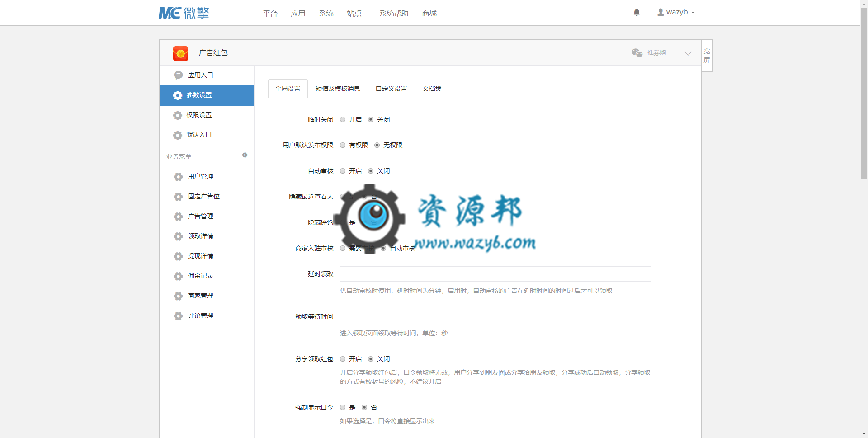Choose 无权限 for 用户默认发布权限
868x438 pixels.
click(377, 145)
